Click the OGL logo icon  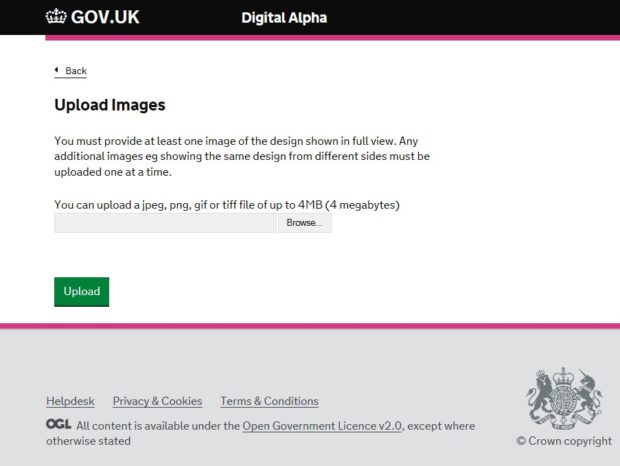tap(59, 424)
